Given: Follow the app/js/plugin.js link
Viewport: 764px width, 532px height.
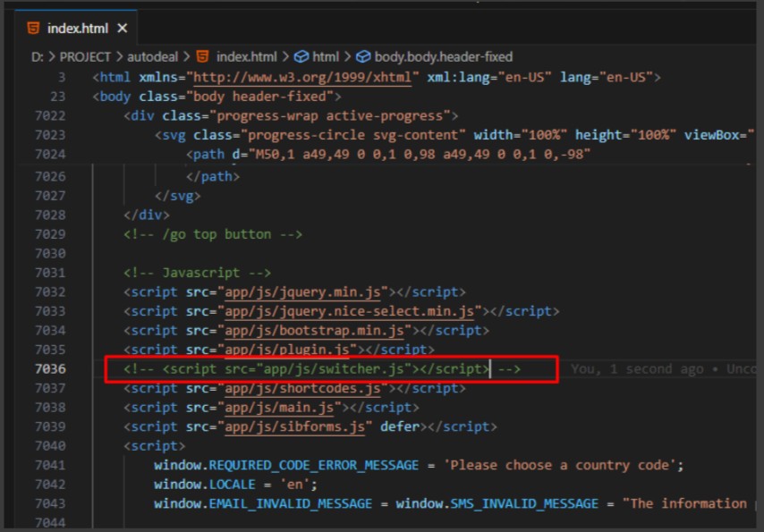Looking at the screenshot, I should (287, 350).
